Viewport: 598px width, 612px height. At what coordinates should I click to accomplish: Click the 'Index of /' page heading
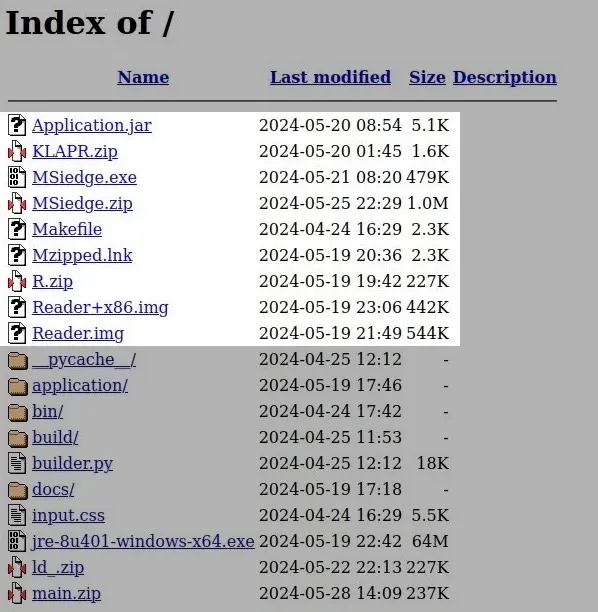point(90,23)
